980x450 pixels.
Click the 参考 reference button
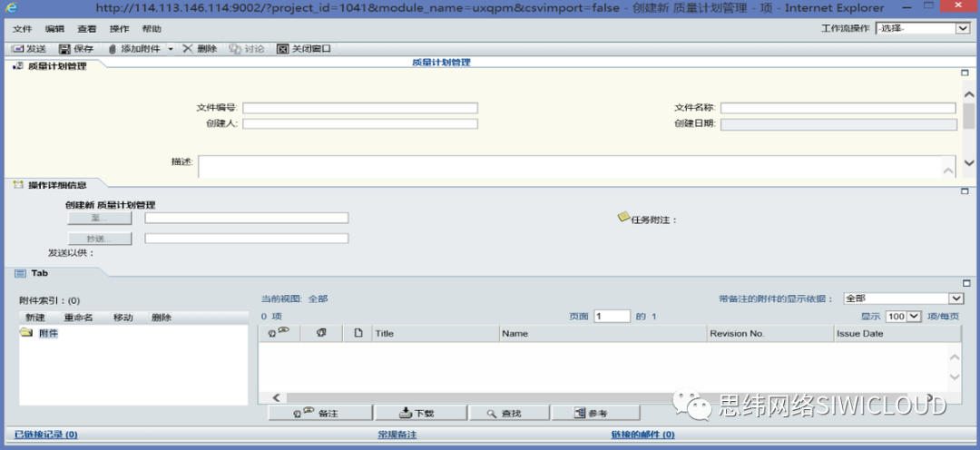pyautogui.click(x=595, y=413)
